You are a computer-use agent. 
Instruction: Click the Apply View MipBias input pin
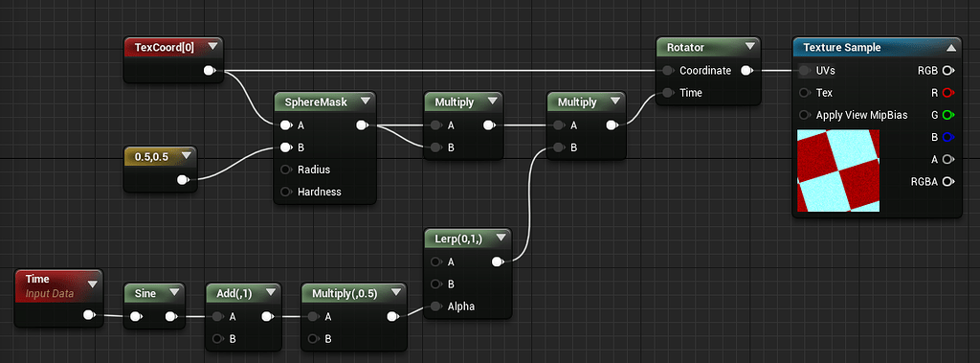pyautogui.click(x=805, y=115)
